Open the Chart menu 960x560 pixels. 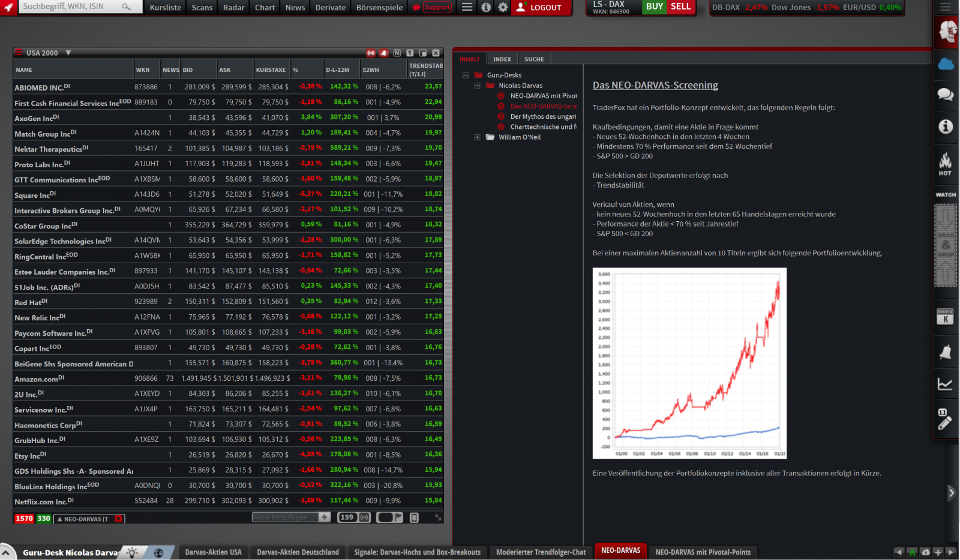265,7
